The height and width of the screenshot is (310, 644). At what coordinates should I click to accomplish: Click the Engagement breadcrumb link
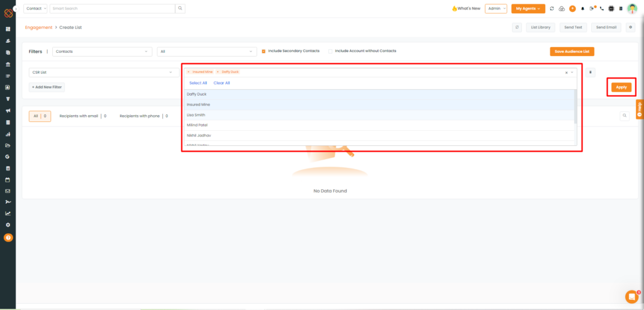(38, 27)
